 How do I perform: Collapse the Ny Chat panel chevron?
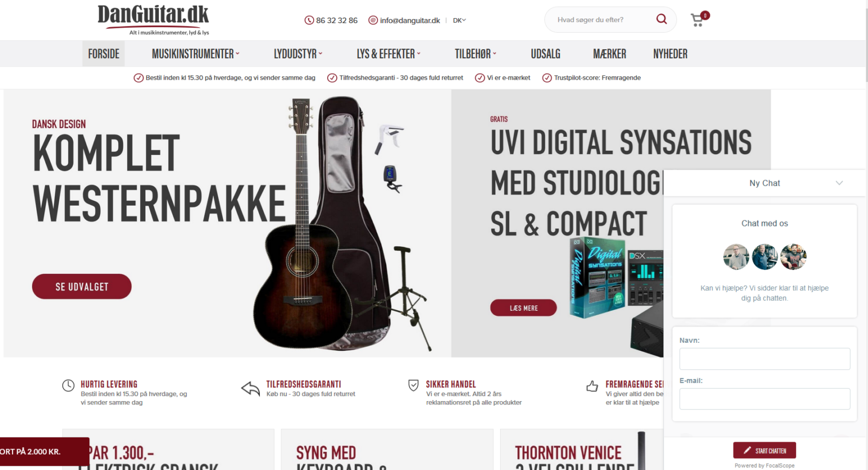point(839,183)
